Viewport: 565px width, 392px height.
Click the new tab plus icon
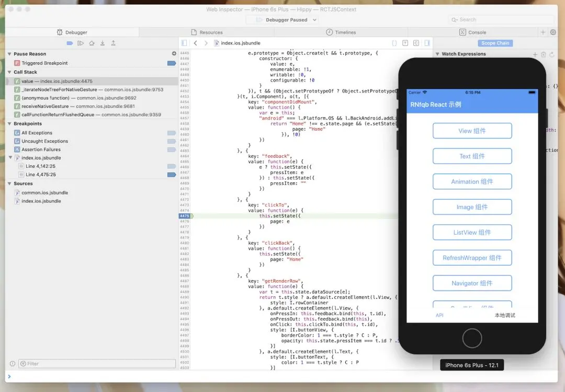tap(543, 32)
